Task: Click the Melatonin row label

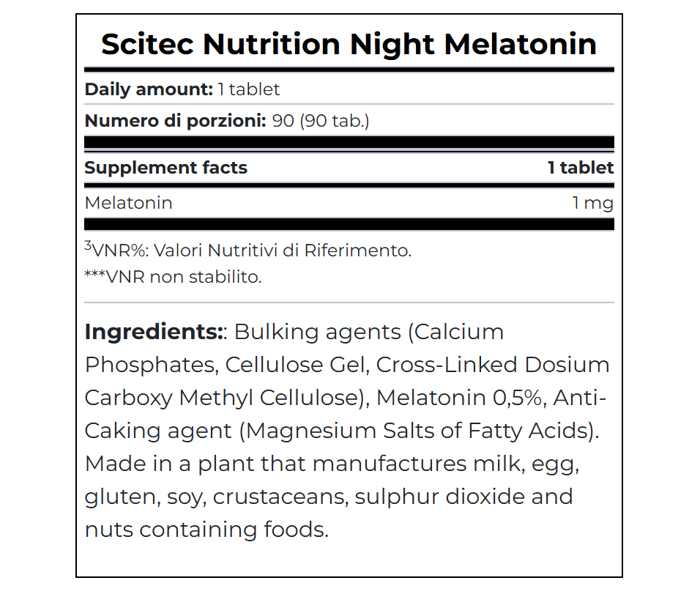Action: (129, 203)
